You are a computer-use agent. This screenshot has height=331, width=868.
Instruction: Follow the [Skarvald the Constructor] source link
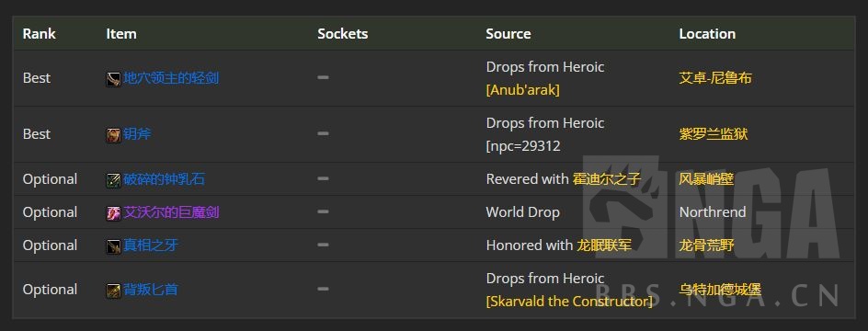click(x=569, y=302)
